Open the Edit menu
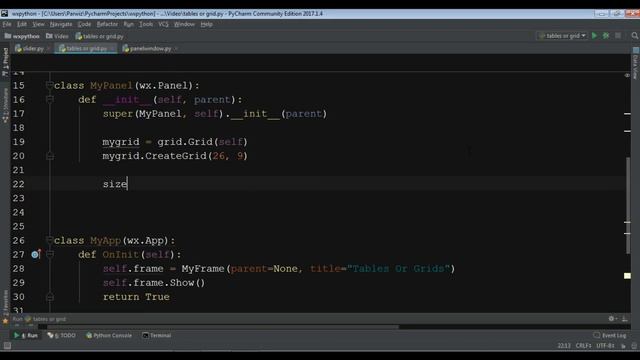 (x=22, y=24)
